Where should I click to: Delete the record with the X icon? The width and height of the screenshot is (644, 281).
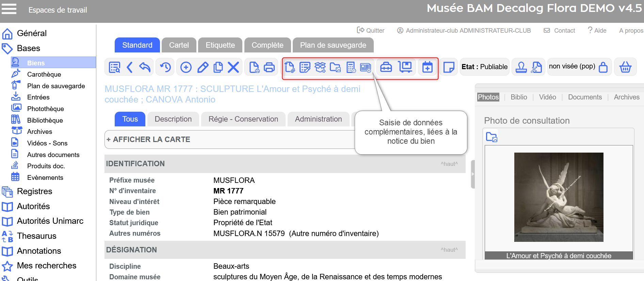[x=233, y=67]
